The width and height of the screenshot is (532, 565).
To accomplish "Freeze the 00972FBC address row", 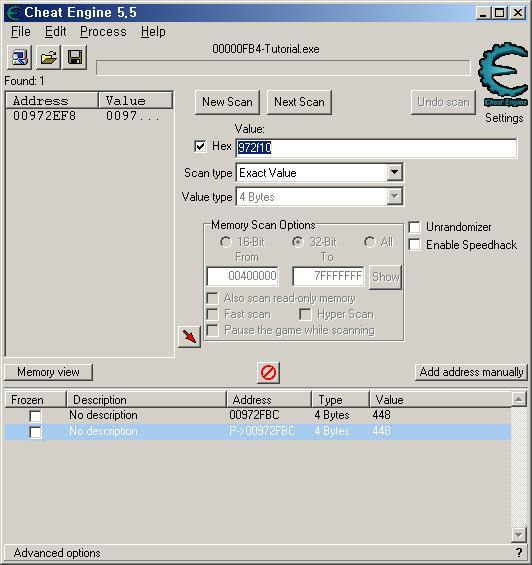I will click(x=35, y=416).
